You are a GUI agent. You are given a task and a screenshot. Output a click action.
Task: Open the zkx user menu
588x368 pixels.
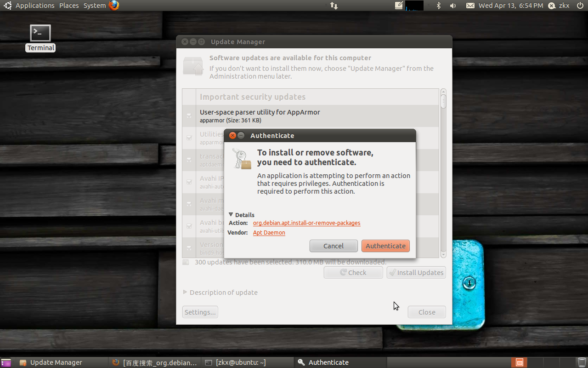coord(559,6)
